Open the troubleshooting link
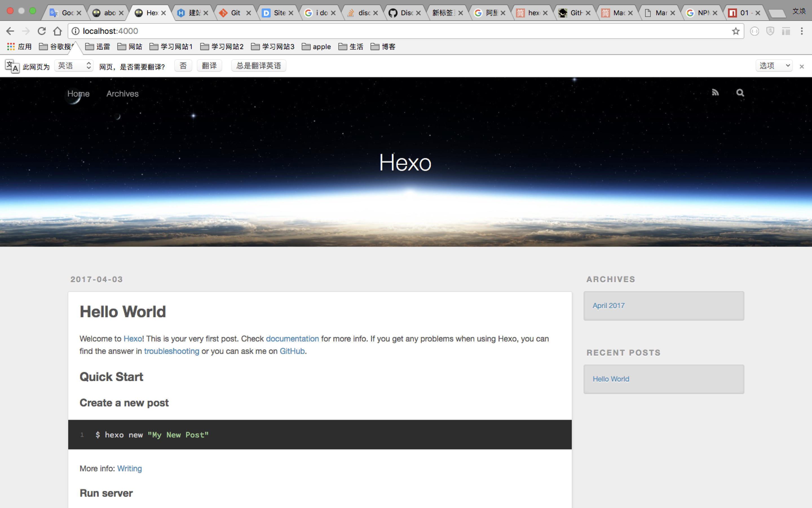The image size is (812, 508). [171, 351]
